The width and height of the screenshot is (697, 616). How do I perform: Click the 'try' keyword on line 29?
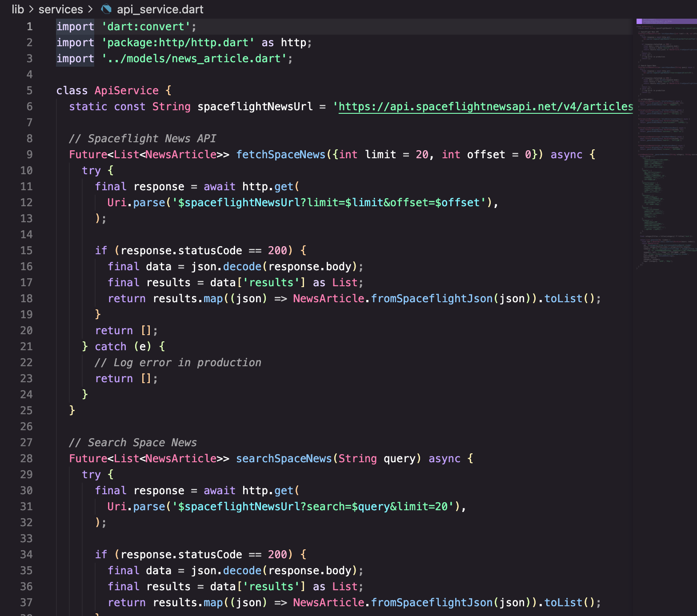[91, 475]
